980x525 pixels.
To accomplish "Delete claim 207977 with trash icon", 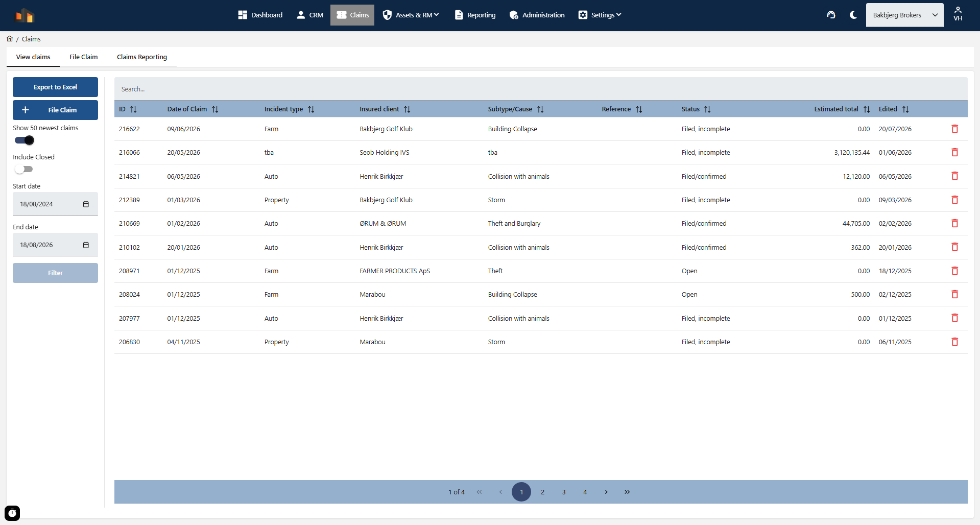I will click(954, 318).
